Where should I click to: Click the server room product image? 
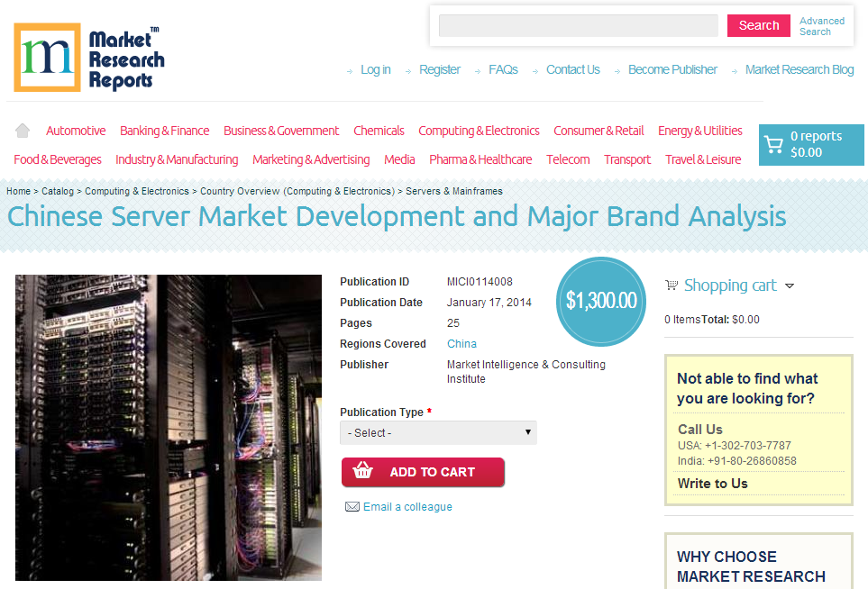tap(169, 428)
